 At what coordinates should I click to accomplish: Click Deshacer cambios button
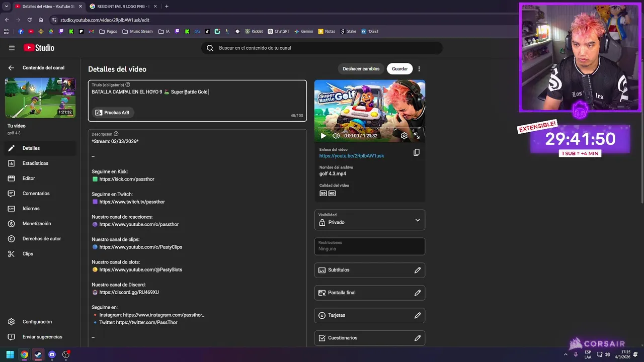(x=361, y=69)
